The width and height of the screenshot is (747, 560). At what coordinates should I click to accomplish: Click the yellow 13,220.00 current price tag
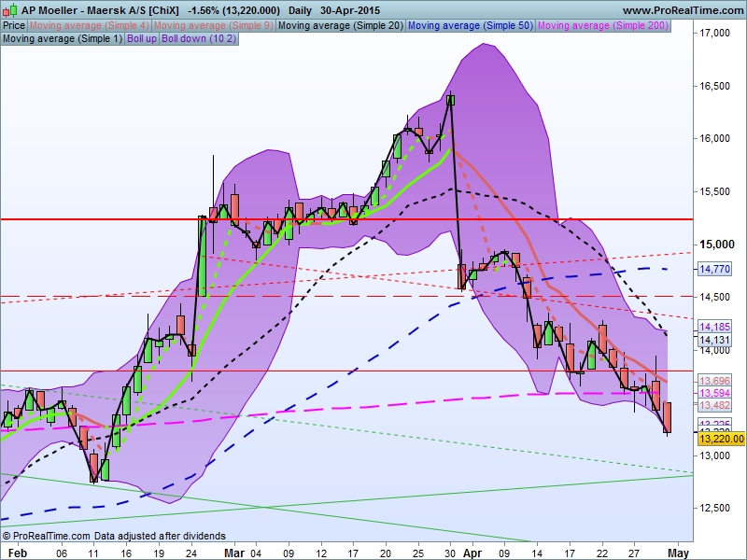pos(721,439)
